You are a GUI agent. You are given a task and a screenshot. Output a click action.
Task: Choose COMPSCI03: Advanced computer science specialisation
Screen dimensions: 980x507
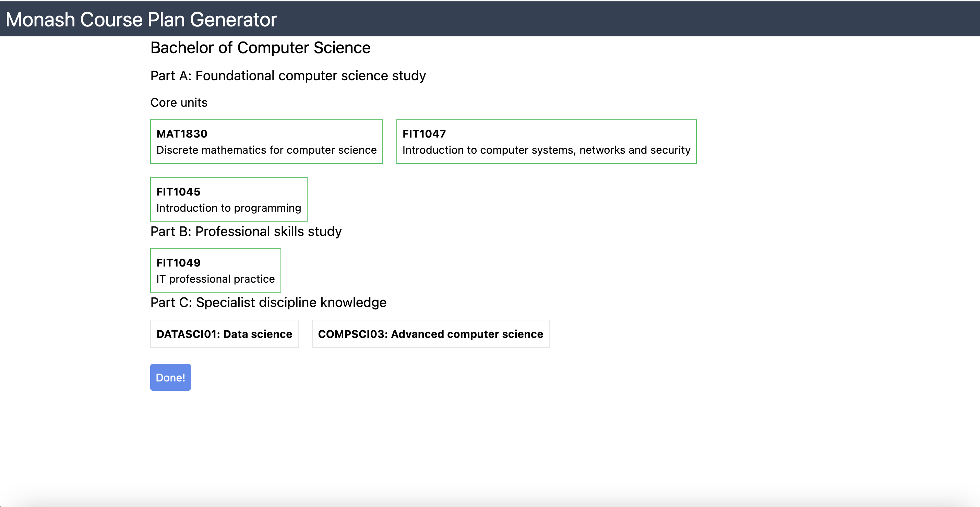point(431,334)
